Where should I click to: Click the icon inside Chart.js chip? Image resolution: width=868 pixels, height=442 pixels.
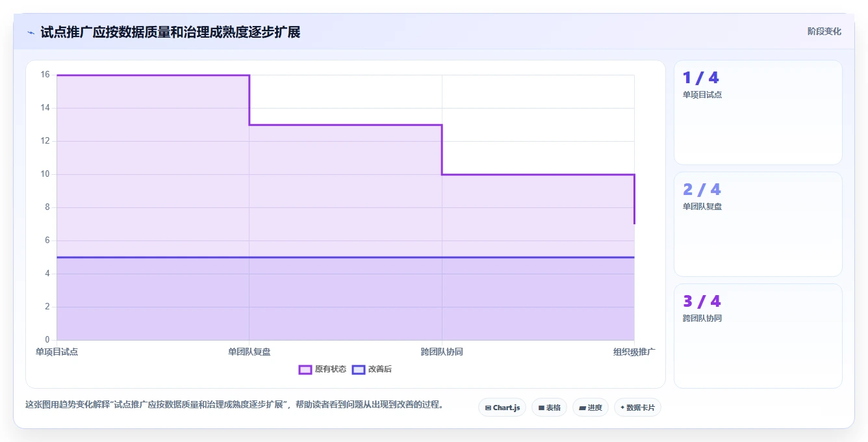488,408
